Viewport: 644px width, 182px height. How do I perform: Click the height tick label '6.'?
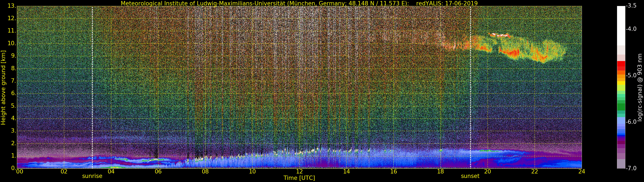tap(13, 93)
